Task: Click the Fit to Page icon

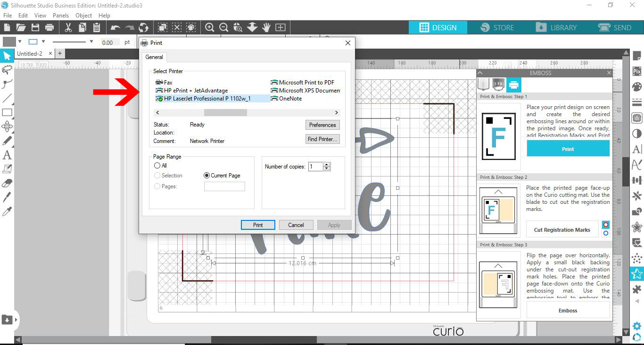Action: tap(281, 27)
